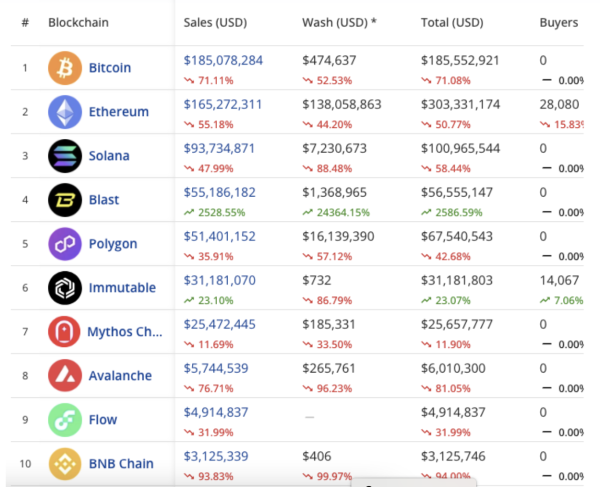Click the Polygon logo icon
Screen dimensions: 600x487
pos(65,244)
